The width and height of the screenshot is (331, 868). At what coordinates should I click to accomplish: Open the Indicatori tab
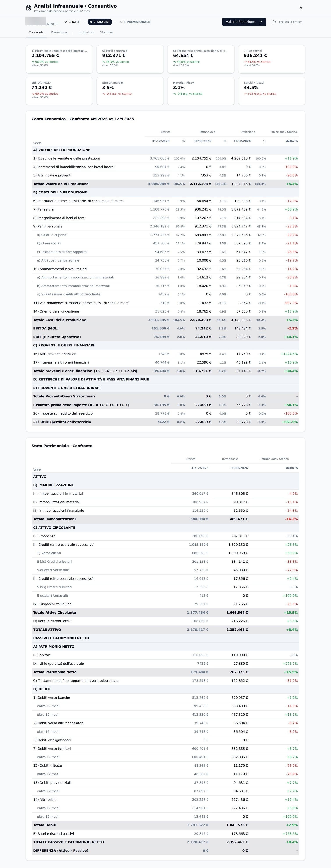point(86,32)
